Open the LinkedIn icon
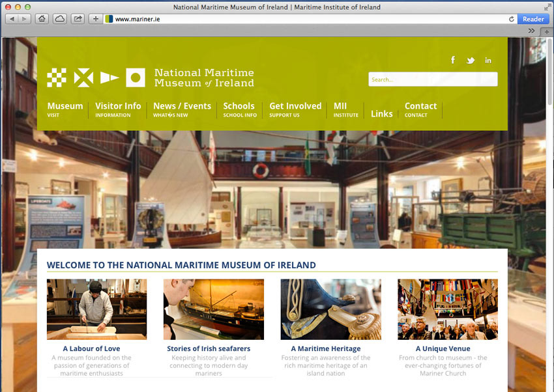This screenshot has width=554, height=392. point(488,61)
